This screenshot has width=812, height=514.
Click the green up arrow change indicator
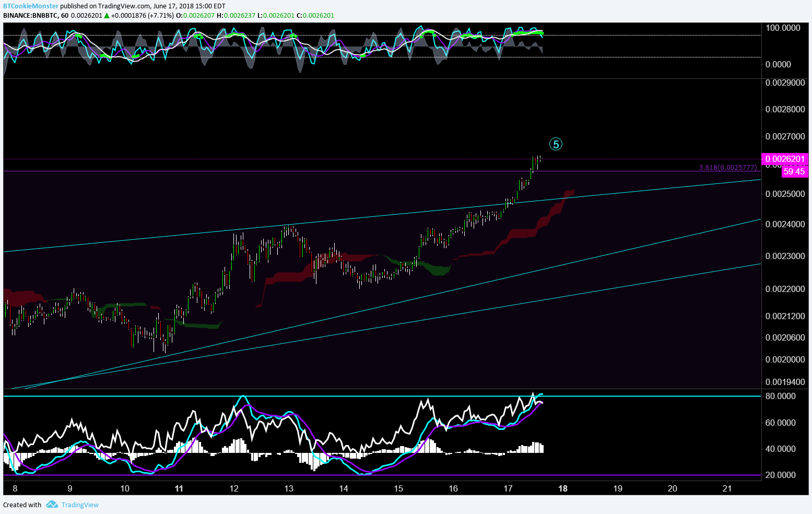point(107,15)
